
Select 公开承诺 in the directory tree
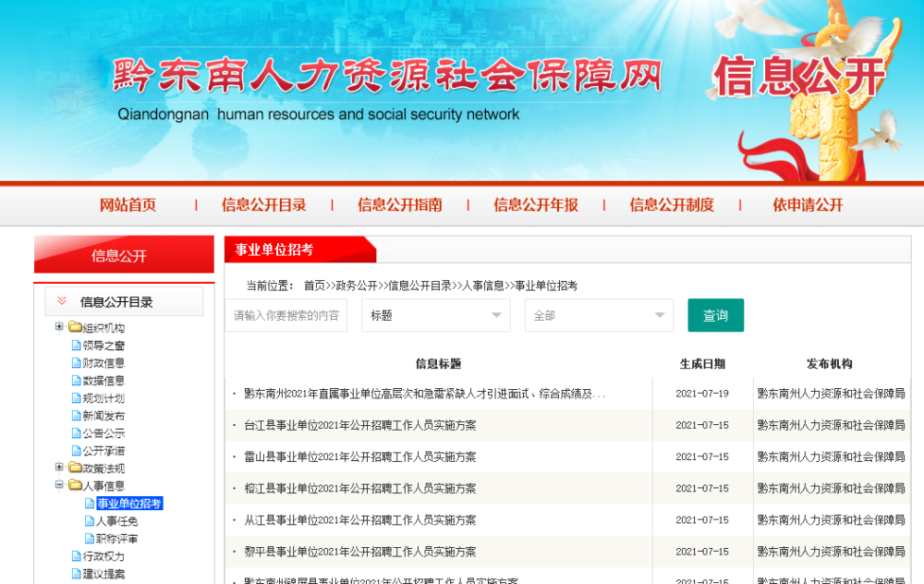pos(103,452)
